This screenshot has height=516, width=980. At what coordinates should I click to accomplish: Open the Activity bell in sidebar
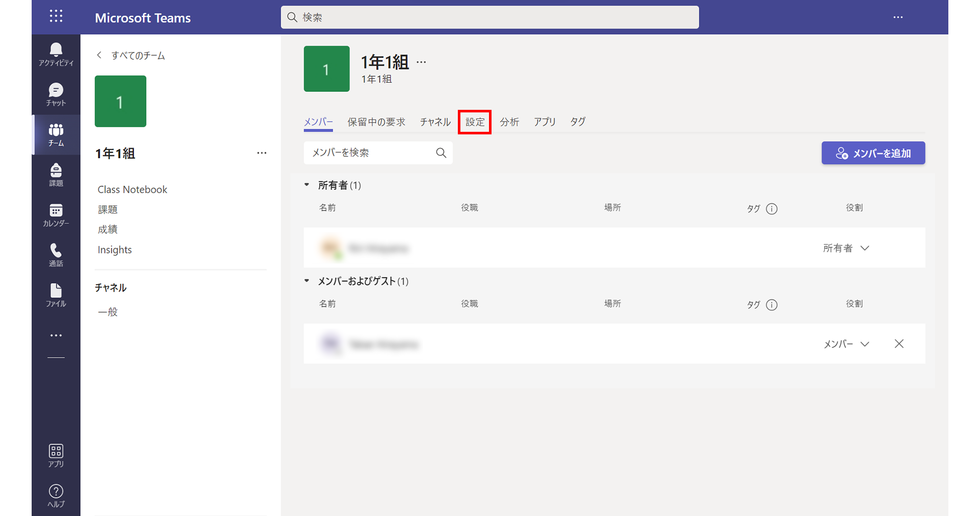coord(56,54)
